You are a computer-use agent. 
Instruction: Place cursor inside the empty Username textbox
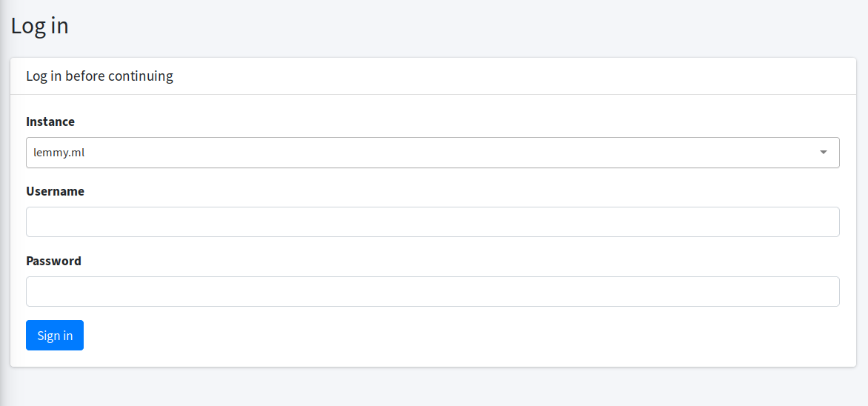pos(433,222)
